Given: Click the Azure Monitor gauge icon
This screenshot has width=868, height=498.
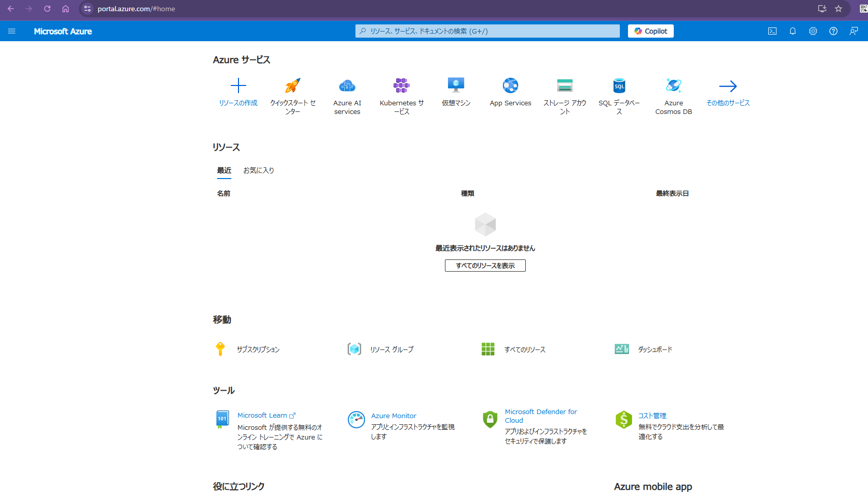Looking at the screenshot, I should click(356, 420).
